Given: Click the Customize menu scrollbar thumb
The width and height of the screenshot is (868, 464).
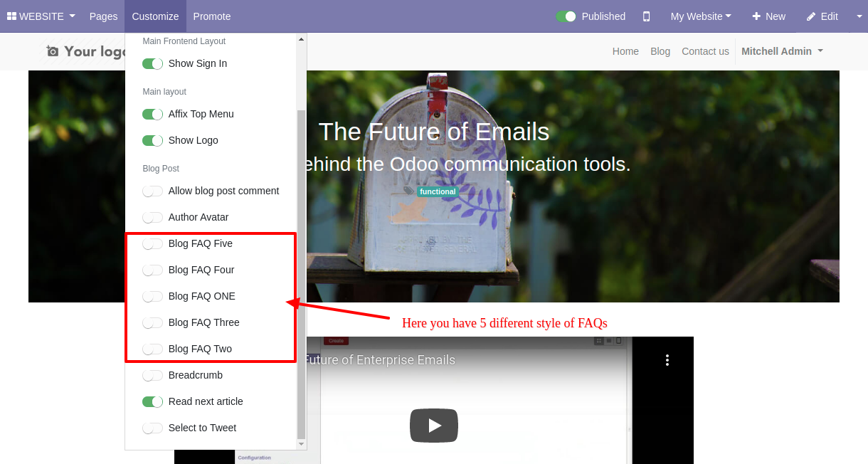Looking at the screenshot, I should point(301,274).
